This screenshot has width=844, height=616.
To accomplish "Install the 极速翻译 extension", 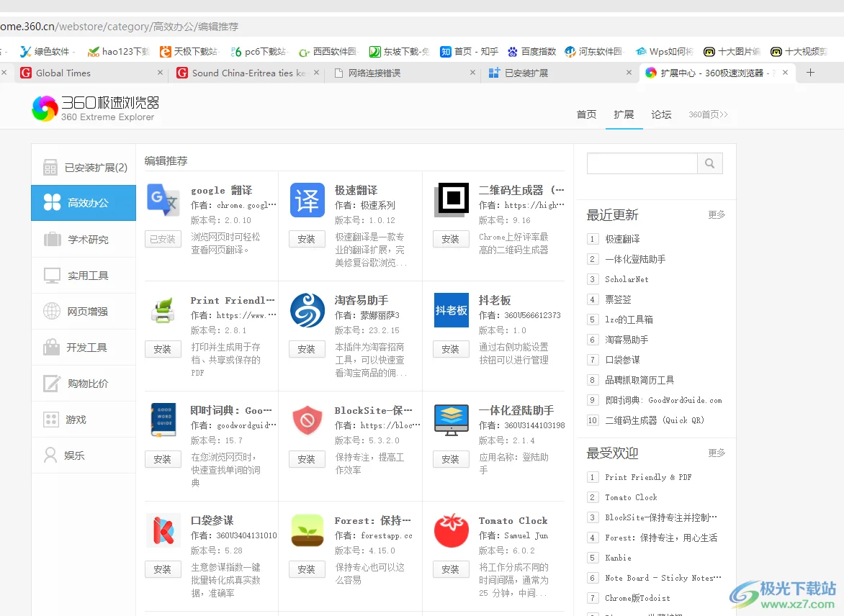I will point(307,239).
